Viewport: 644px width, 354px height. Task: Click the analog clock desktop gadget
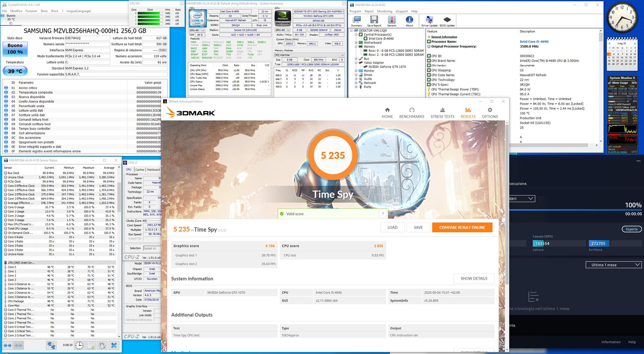[x=621, y=19]
